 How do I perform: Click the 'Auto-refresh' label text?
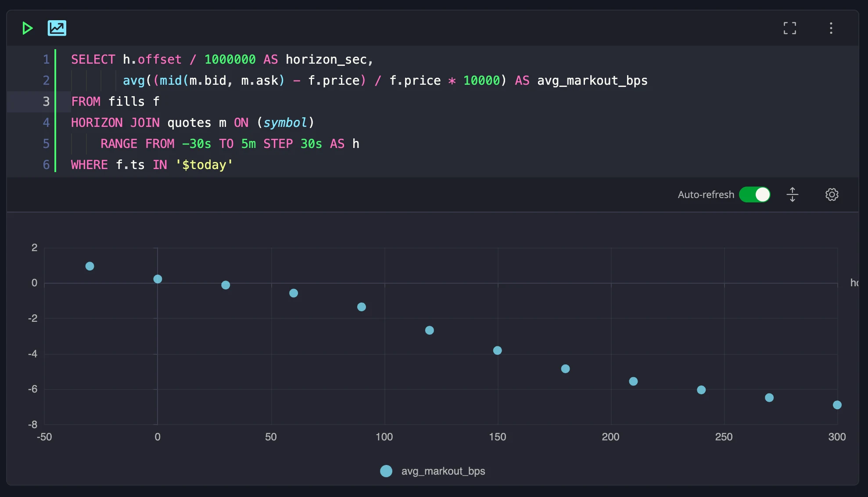pos(706,194)
